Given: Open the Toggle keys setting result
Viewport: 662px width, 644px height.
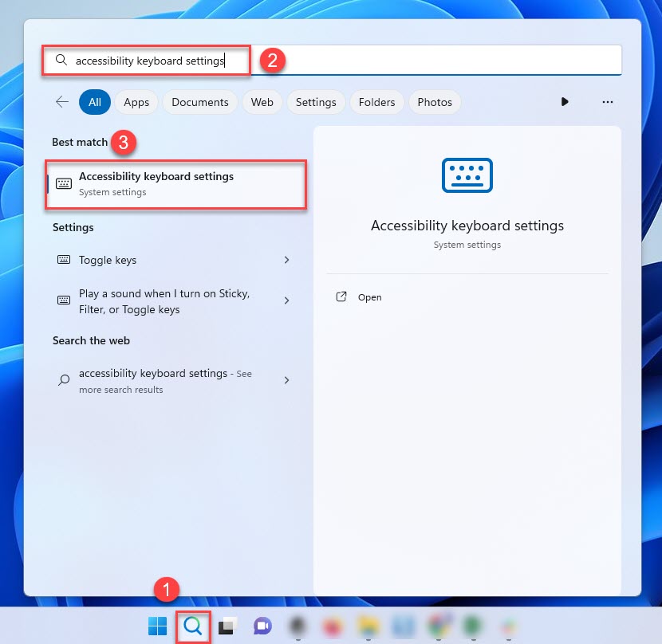Looking at the screenshot, I should 175,260.
